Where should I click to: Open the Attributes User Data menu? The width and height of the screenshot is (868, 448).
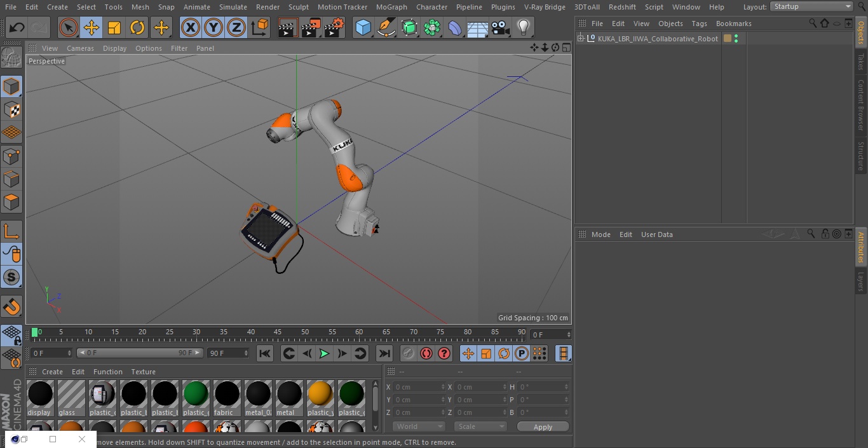[656, 234]
